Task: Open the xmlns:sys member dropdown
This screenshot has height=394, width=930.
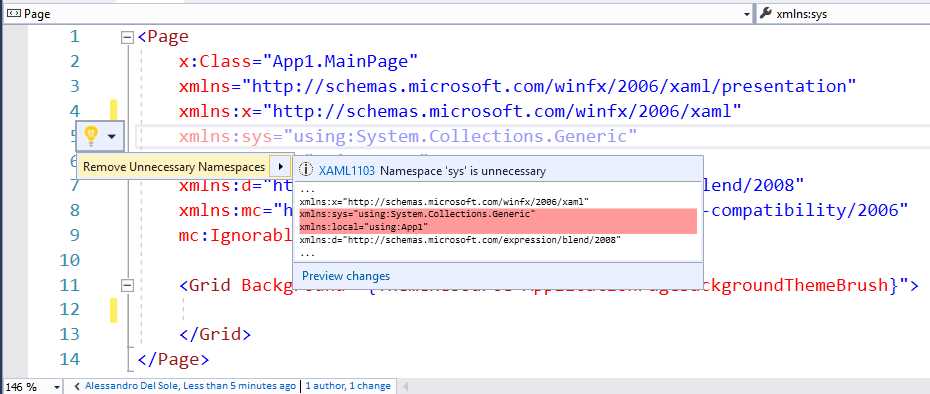Action: [x=842, y=14]
